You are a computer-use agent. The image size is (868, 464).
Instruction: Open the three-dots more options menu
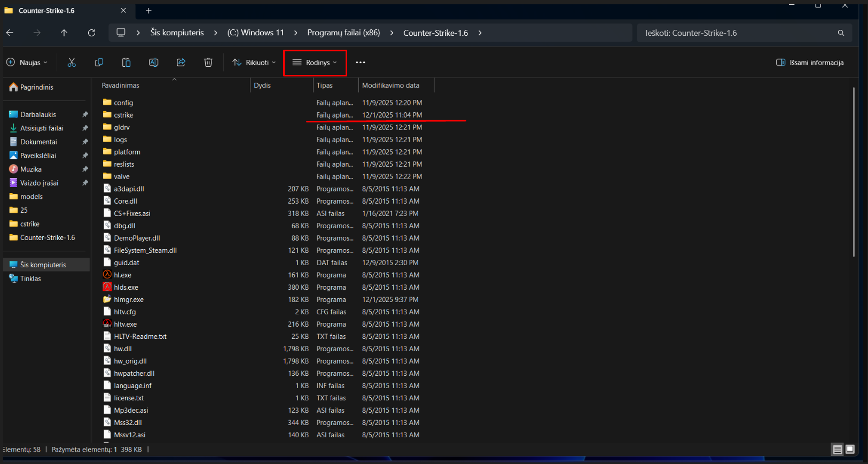(x=361, y=63)
